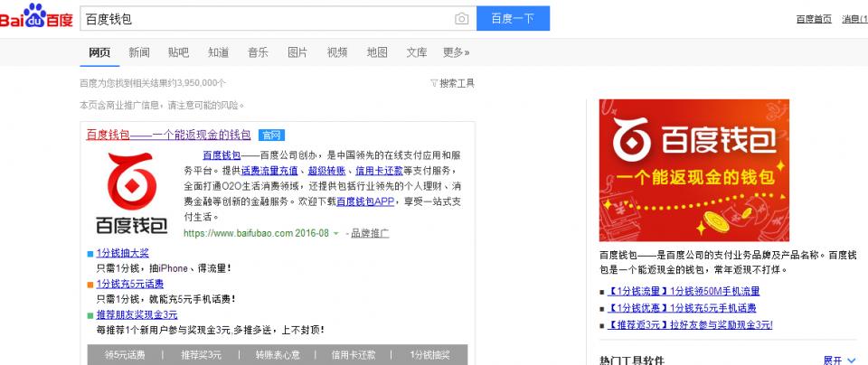Click 1分钱抽奖 in gray bar

tap(430, 355)
